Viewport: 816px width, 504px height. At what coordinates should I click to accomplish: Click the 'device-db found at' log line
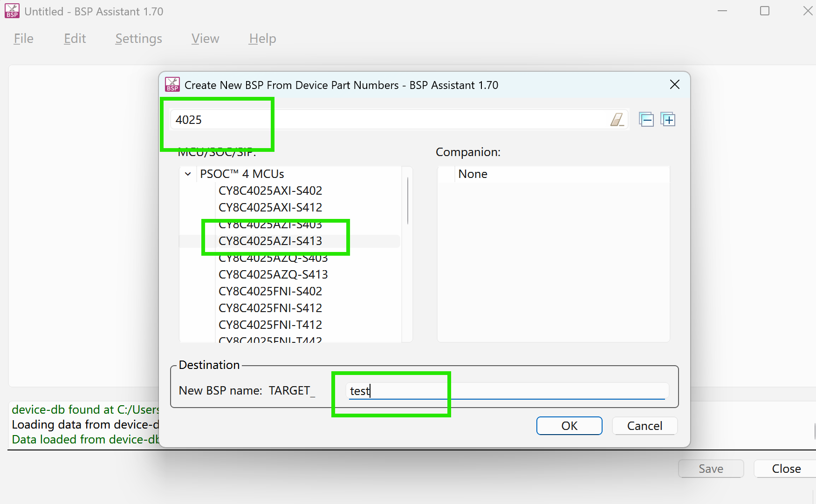point(85,409)
